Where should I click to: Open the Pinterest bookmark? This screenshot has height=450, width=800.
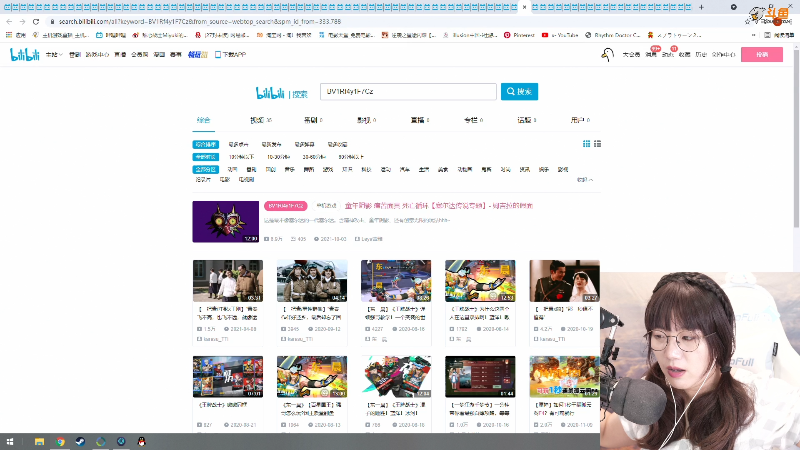coord(519,35)
